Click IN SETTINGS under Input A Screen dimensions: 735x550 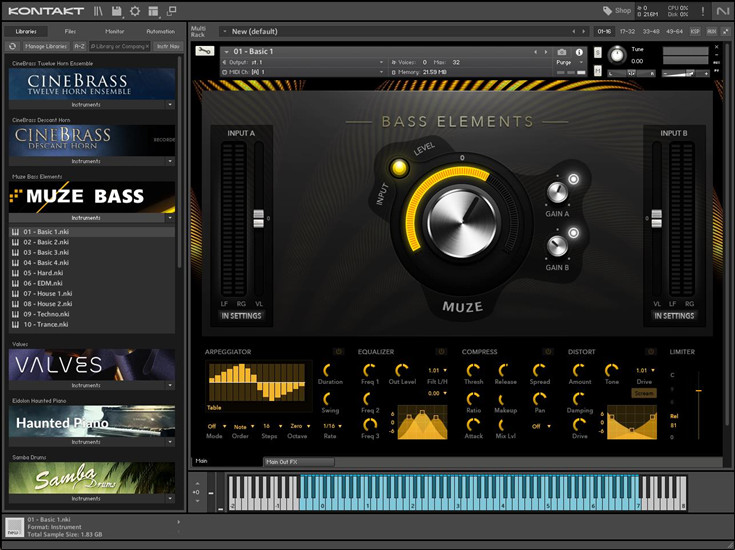click(x=241, y=316)
